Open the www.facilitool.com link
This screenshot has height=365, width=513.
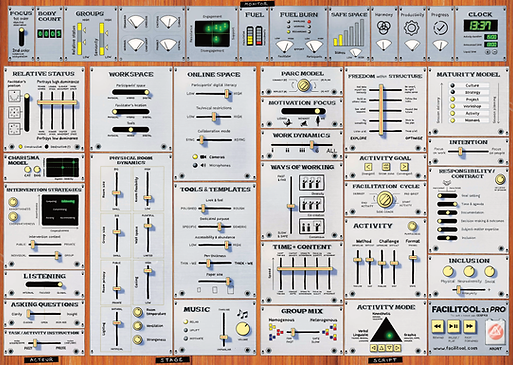(455, 348)
